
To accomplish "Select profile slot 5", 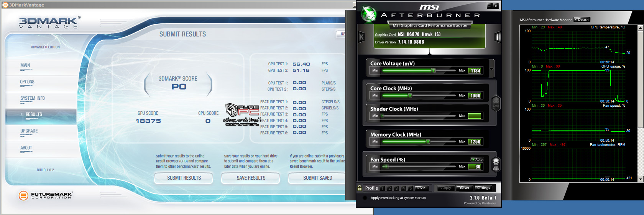I will (x=410, y=188).
